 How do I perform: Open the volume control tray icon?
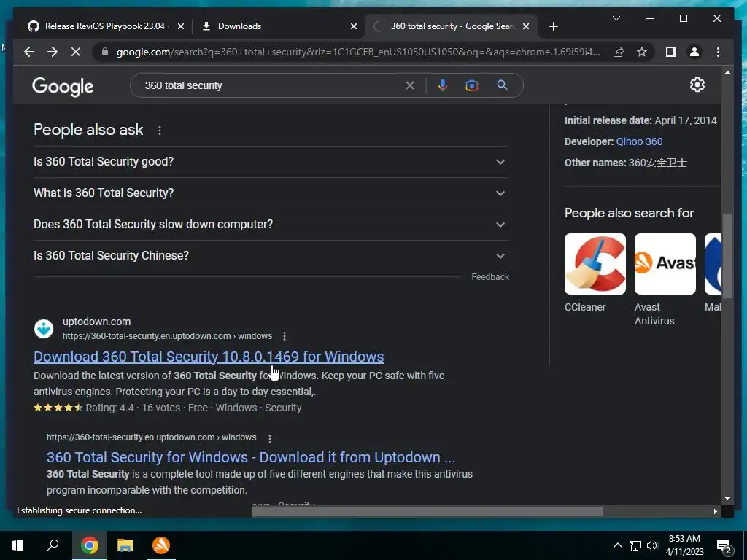click(x=652, y=545)
